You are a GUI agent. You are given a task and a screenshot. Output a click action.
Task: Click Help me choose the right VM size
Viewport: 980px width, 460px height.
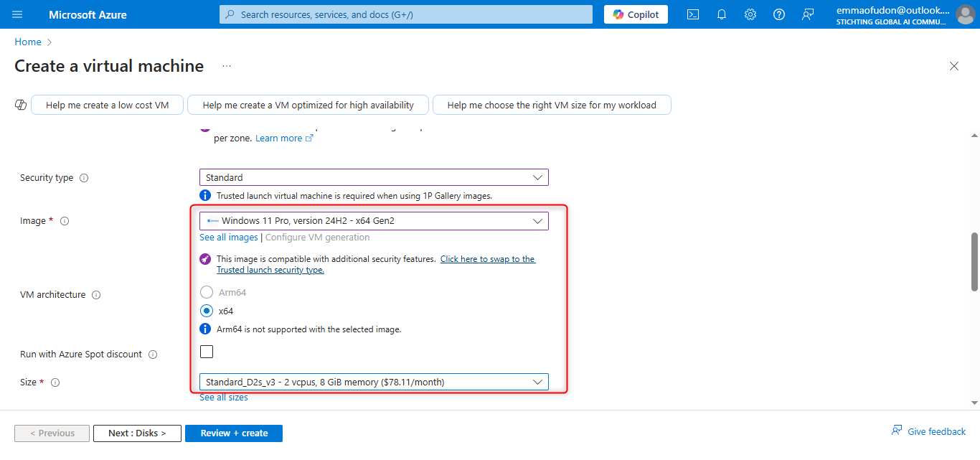pos(552,105)
